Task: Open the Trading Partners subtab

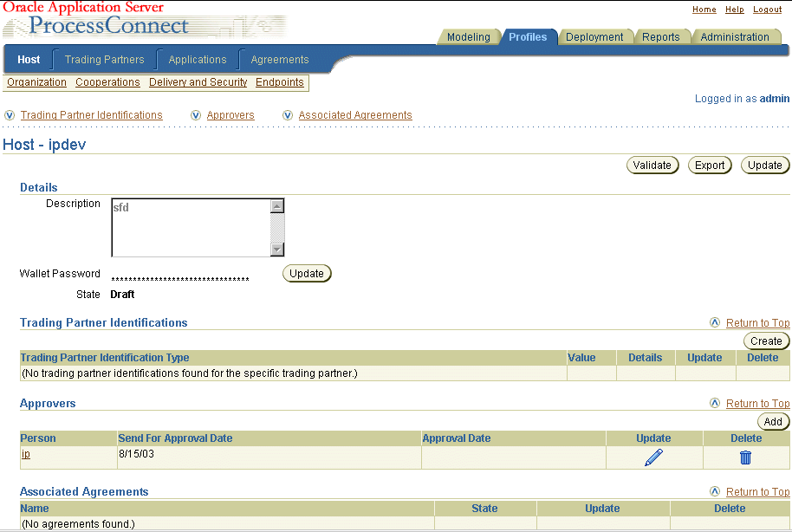Action: pyautogui.click(x=105, y=60)
